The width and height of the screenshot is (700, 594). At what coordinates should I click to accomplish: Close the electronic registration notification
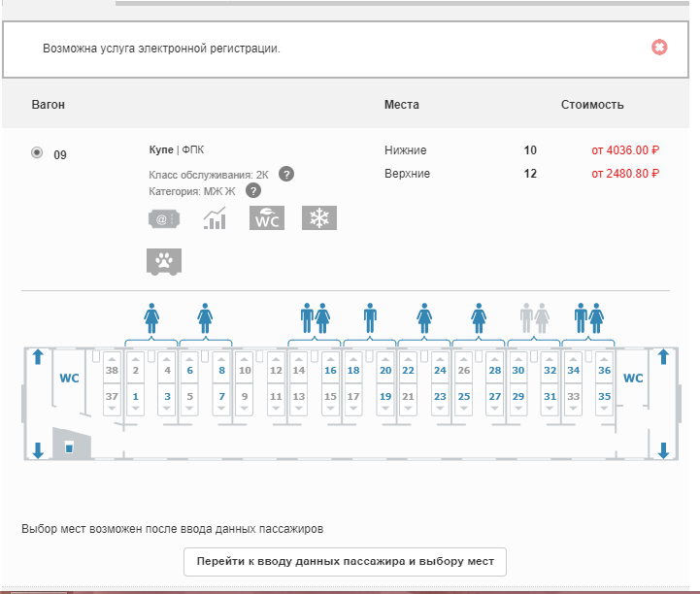[x=659, y=48]
